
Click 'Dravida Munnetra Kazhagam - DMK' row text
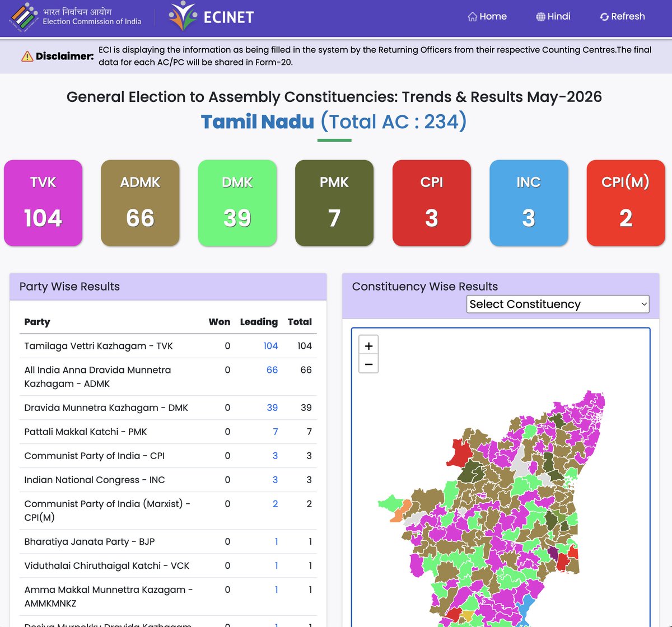(x=106, y=408)
